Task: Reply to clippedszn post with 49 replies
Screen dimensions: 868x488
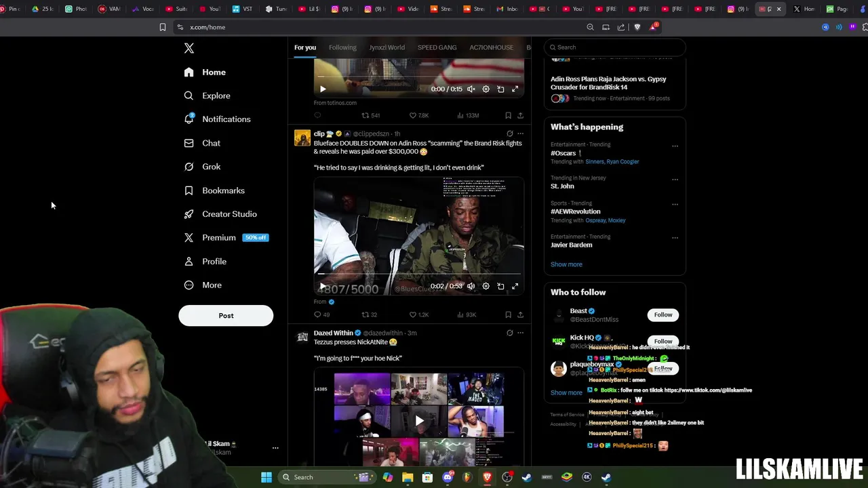Action: 321,314
